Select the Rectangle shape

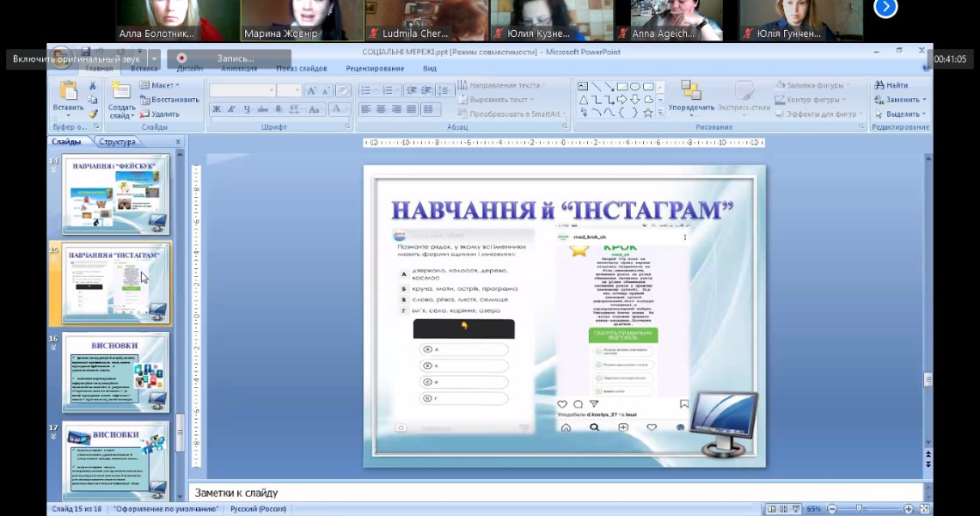click(x=622, y=86)
